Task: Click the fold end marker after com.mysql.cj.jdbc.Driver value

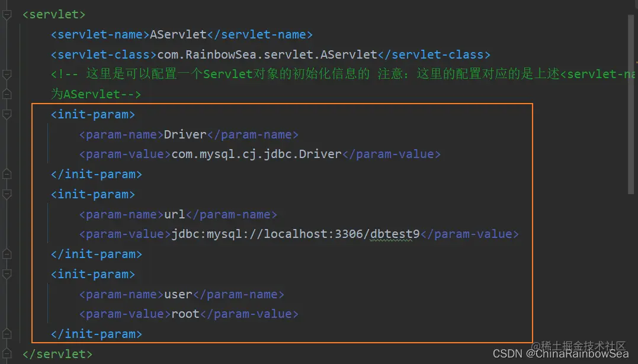Action: pos(7,174)
